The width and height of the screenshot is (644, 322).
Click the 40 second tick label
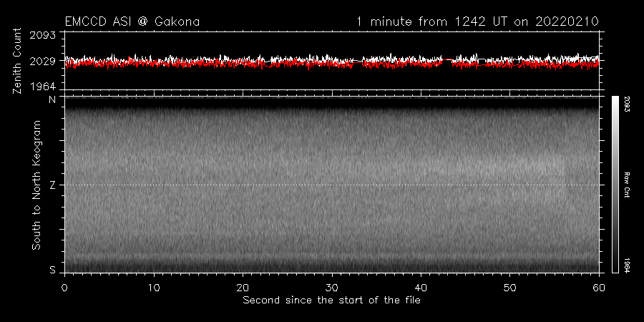click(x=421, y=286)
